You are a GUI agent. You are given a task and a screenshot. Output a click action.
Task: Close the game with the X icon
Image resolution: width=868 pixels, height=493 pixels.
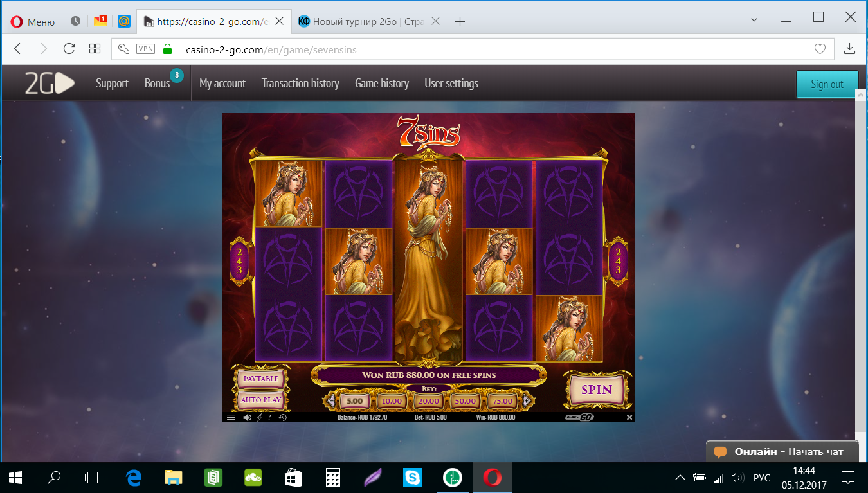pyautogui.click(x=629, y=417)
